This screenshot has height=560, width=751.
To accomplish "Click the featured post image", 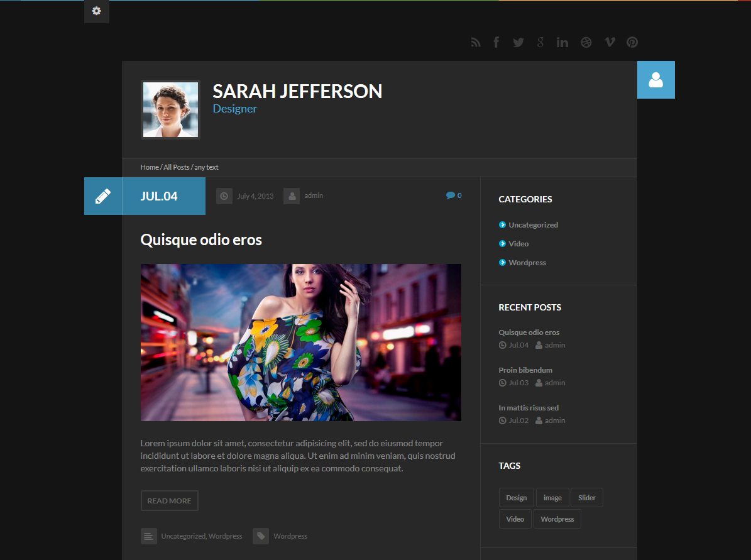I will click(300, 343).
